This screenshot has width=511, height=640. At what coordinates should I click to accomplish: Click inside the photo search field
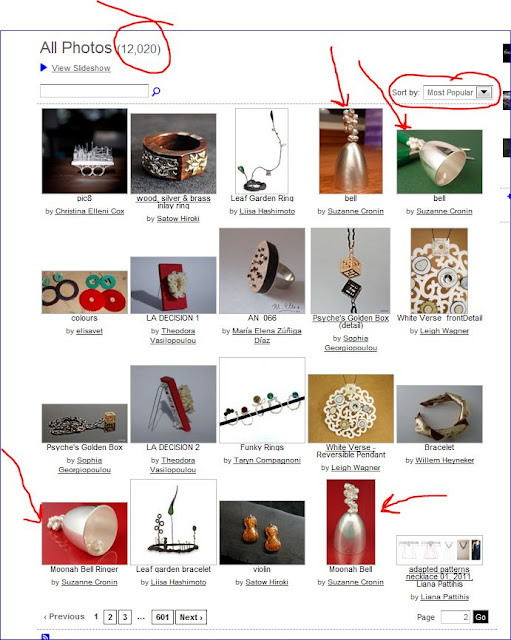94,91
